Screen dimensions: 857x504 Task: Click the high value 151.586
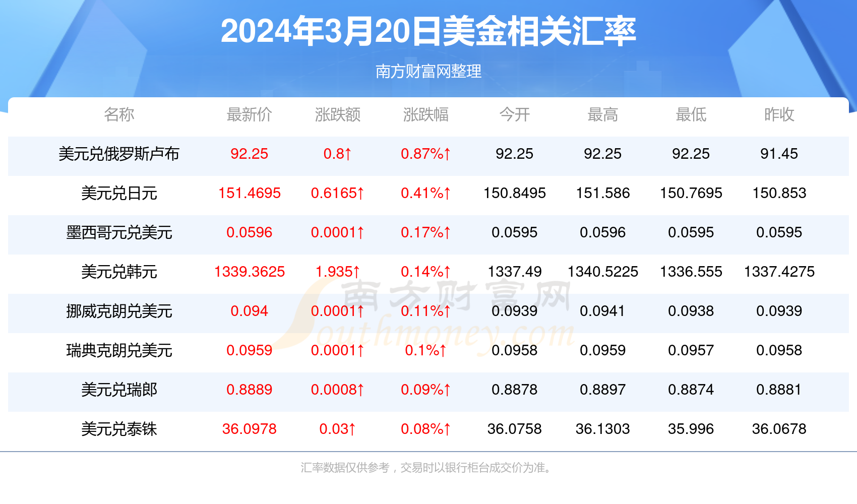[602, 193]
